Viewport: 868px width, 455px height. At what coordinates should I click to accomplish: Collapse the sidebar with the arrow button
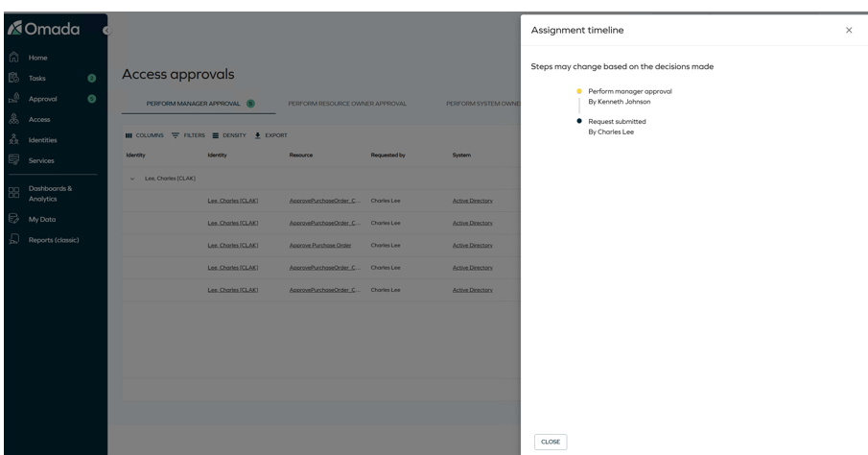coord(106,31)
